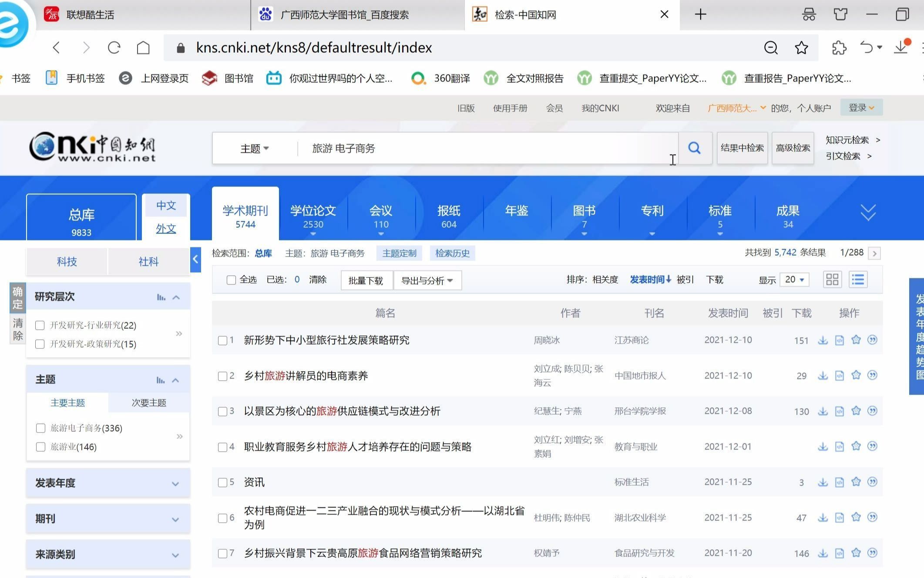
Task: Show the 主题 chart visualization icon
Action: [161, 380]
